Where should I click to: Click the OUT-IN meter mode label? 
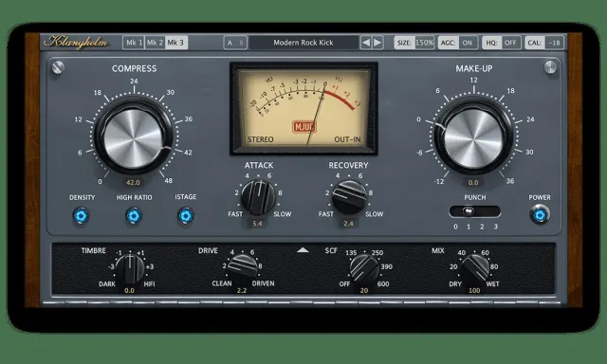click(347, 139)
